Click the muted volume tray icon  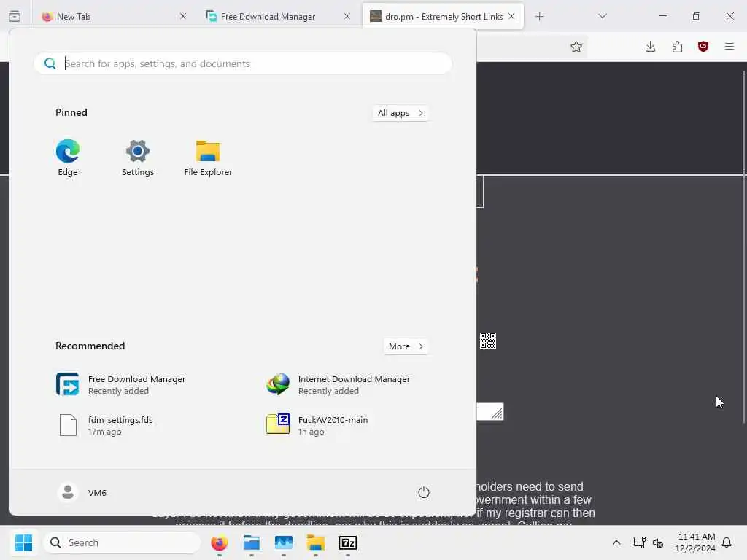point(658,542)
